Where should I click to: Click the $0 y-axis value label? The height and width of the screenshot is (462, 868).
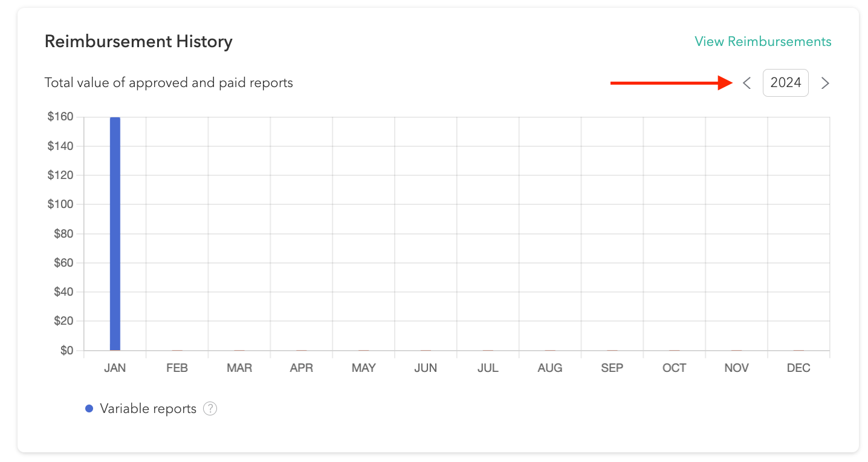(x=66, y=351)
